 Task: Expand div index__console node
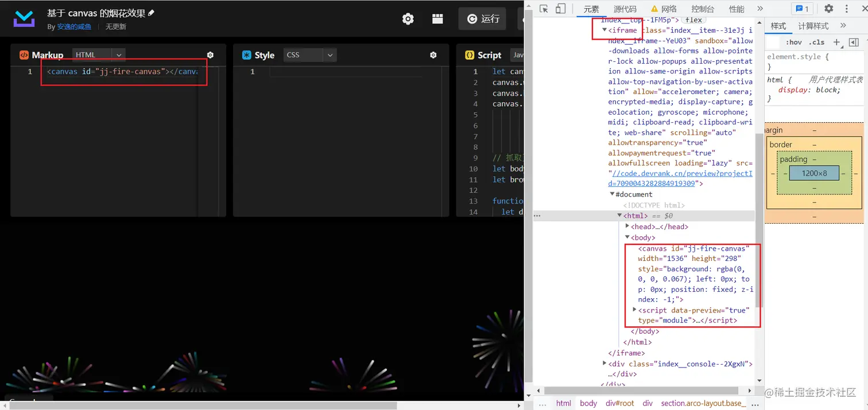604,364
